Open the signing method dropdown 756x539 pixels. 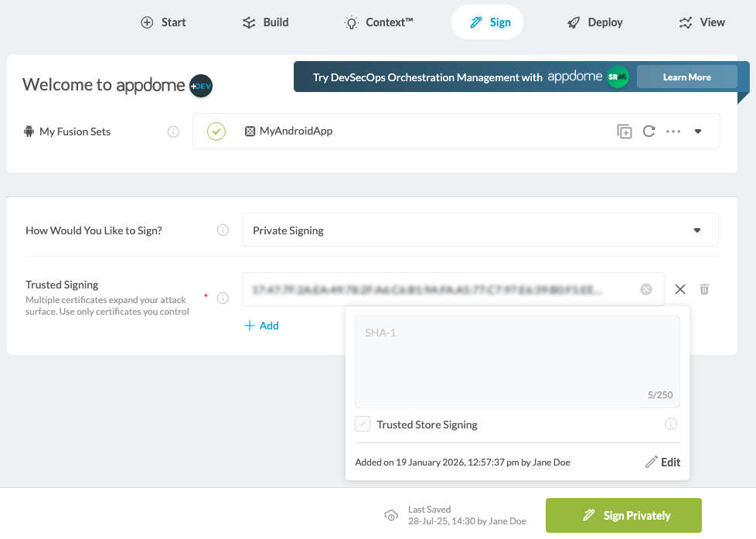coord(696,230)
